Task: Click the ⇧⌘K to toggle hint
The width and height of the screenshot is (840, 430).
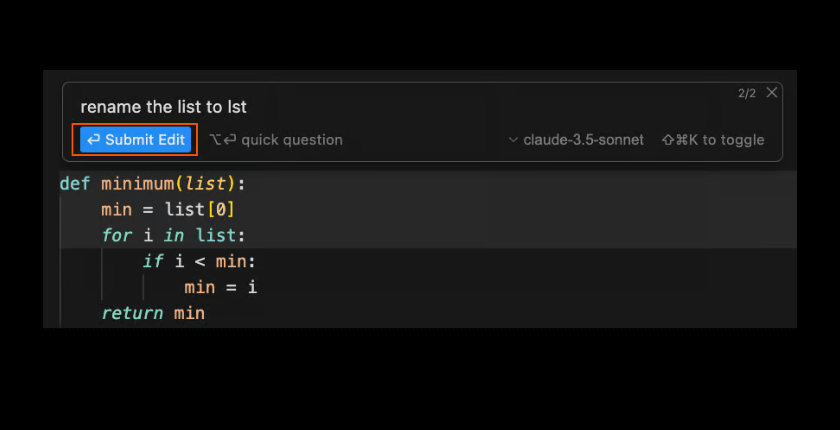Action: click(713, 140)
